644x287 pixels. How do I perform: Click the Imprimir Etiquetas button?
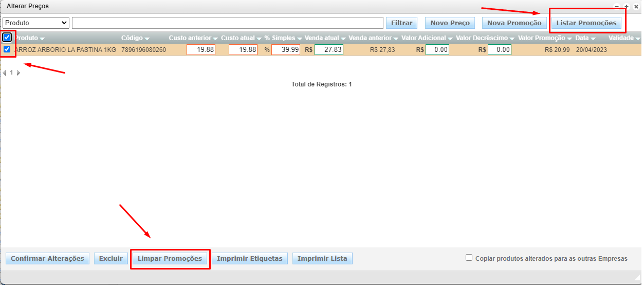pyautogui.click(x=249, y=258)
